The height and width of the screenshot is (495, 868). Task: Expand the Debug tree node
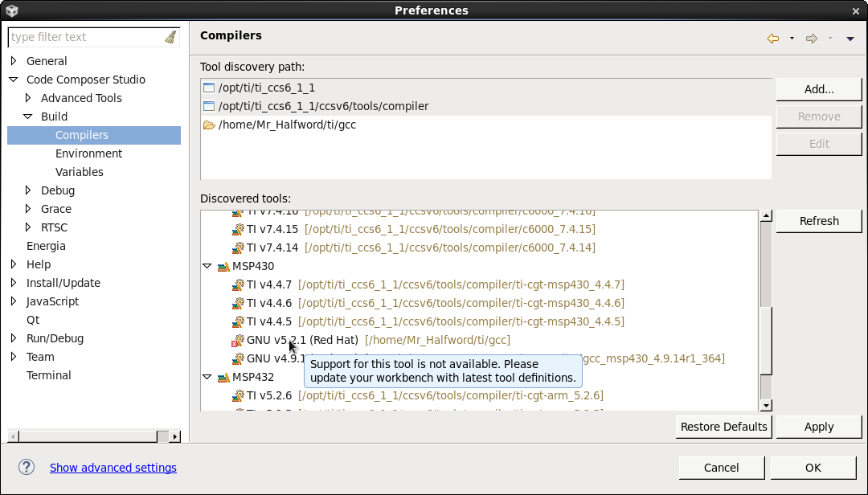tap(28, 190)
